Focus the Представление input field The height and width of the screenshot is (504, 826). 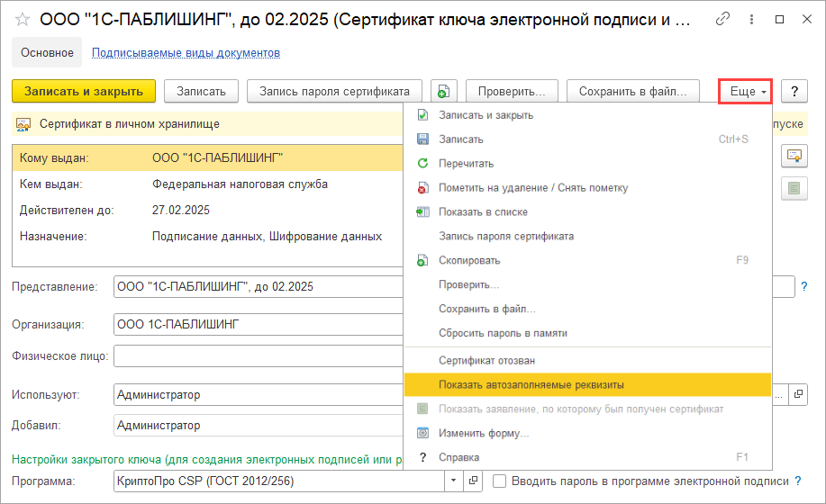tap(259, 287)
